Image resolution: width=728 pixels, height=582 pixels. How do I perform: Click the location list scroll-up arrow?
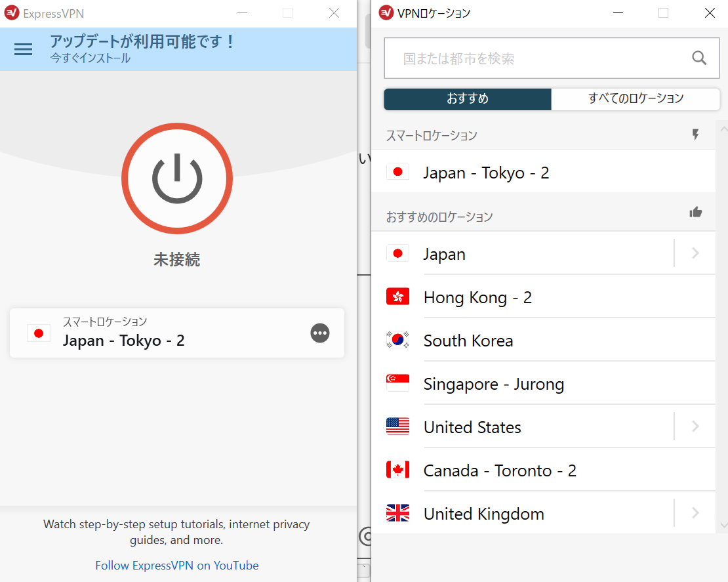tap(723, 129)
